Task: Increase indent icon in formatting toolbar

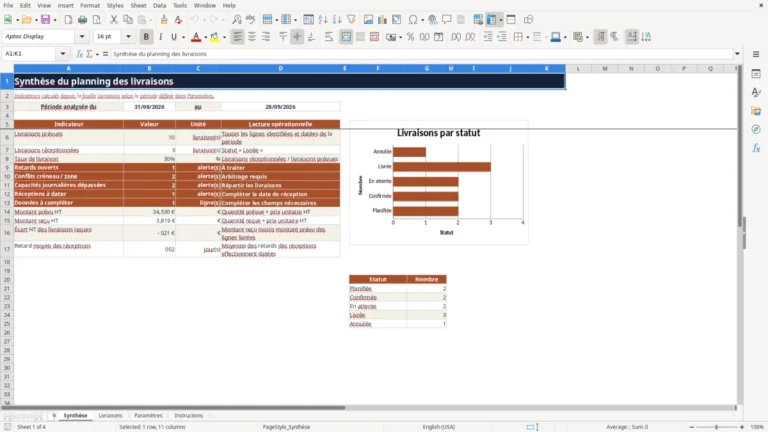Action: 488,37
